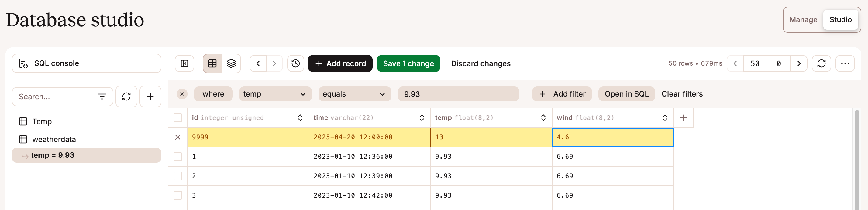Open the temp filter column dropdown
The width and height of the screenshot is (868, 210).
click(x=275, y=94)
